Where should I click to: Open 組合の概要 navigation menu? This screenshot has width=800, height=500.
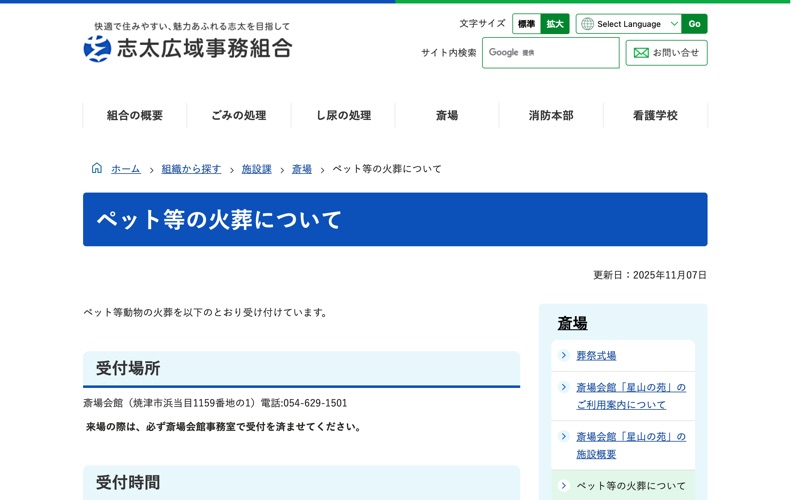[x=135, y=115]
